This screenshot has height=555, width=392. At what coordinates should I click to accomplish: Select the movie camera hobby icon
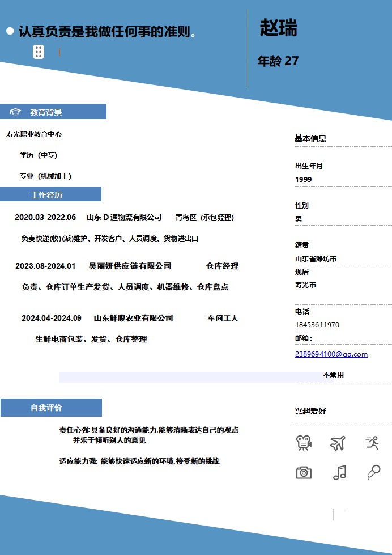[304, 443]
